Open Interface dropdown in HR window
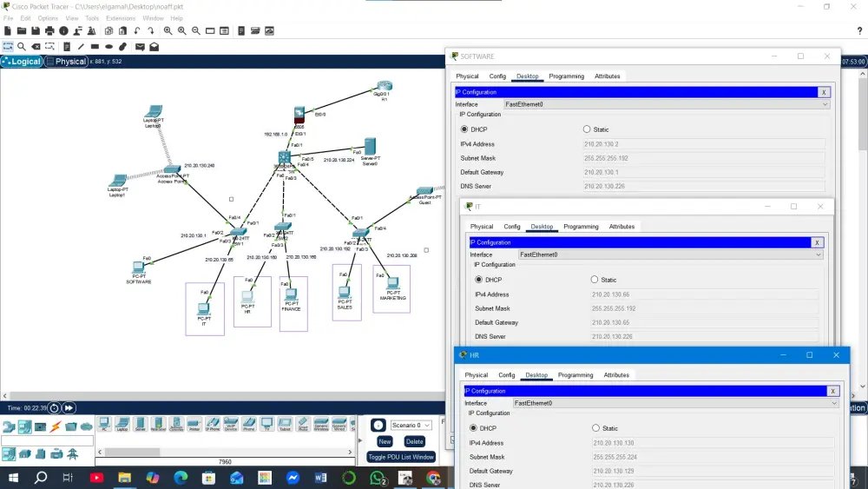The width and height of the screenshot is (868, 489). click(675, 403)
